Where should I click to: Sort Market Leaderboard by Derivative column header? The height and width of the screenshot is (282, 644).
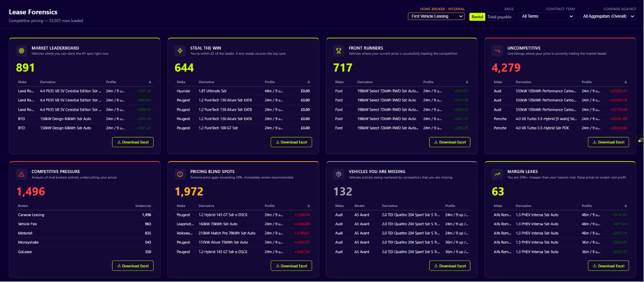pyautogui.click(x=48, y=82)
